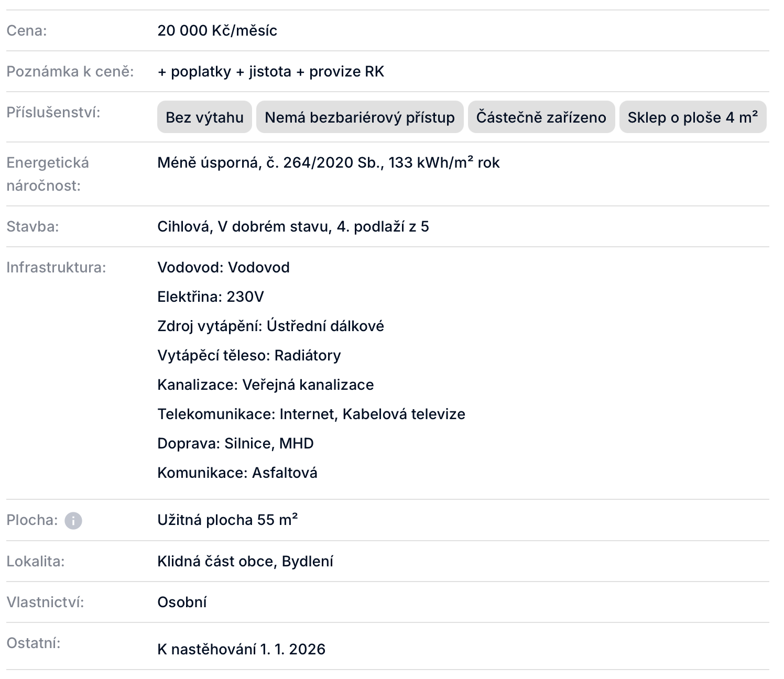This screenshot has width=784, height=679.
Task: Select the "Částečně zařízeno" tag
Action: click(x=541, y=117)
